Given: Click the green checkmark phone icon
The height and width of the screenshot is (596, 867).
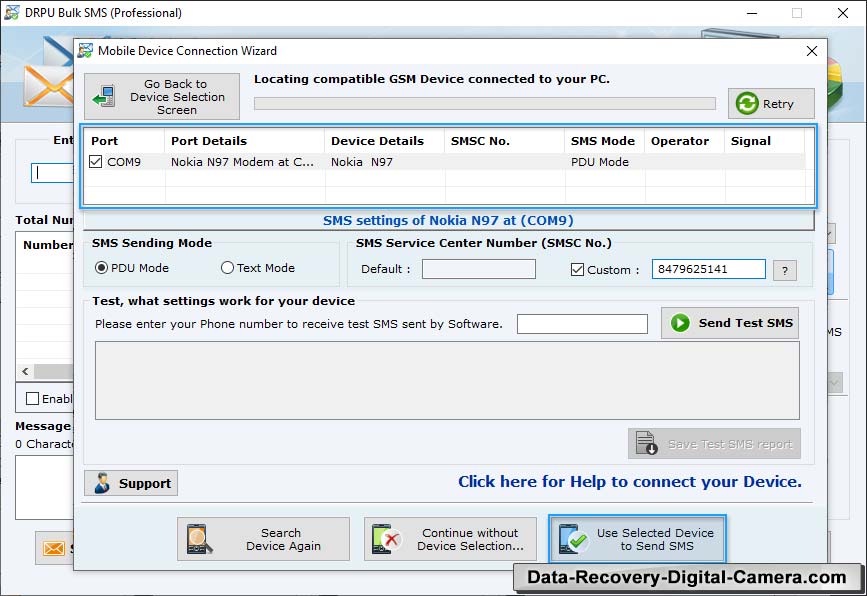Looking at the screenshot, I should click(573, 539).
